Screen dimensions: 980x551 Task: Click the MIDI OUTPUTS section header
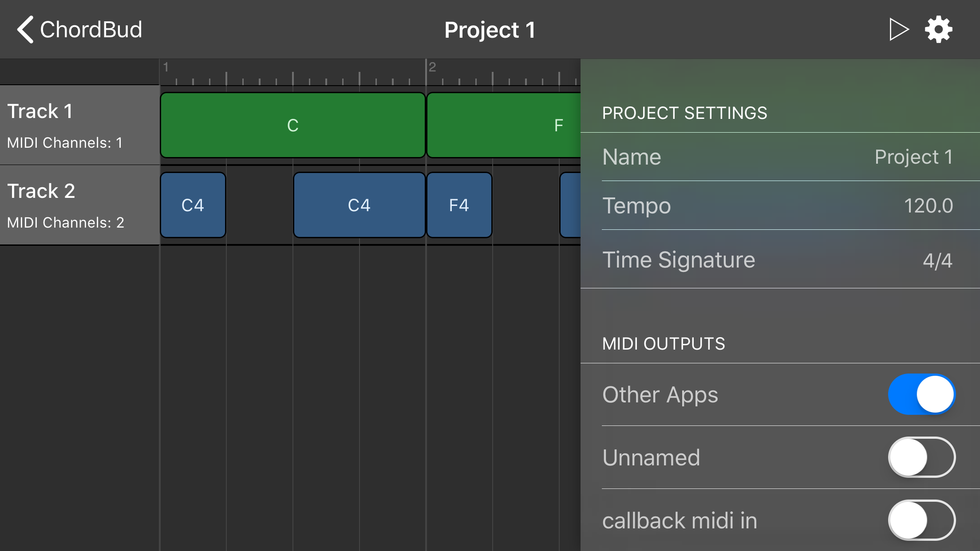click(x=663, y=343)
